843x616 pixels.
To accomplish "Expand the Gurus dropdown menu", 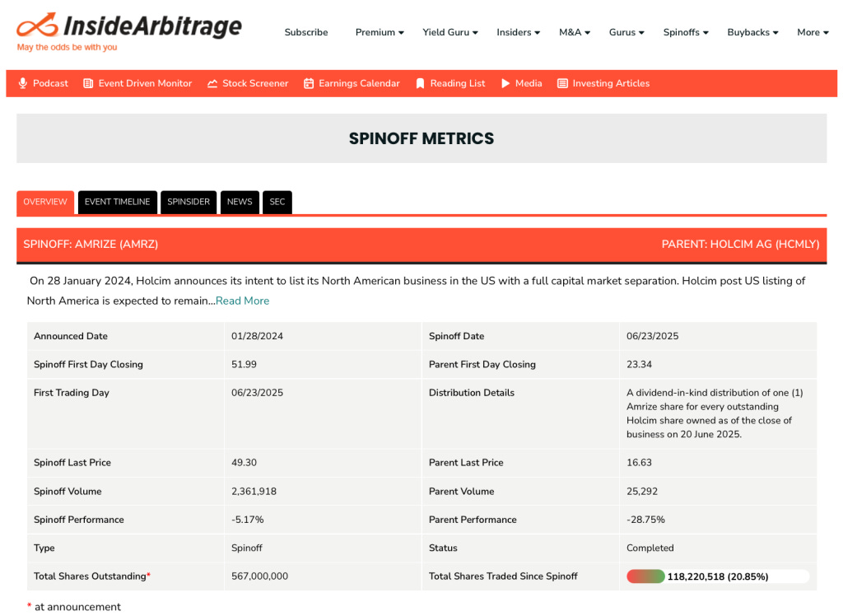I will (626, 32).
